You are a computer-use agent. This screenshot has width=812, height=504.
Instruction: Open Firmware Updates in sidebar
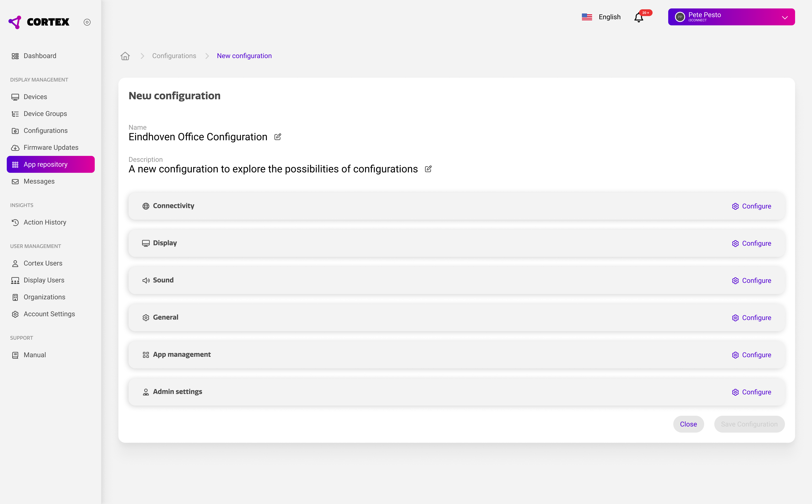click(x=51, y=147)
